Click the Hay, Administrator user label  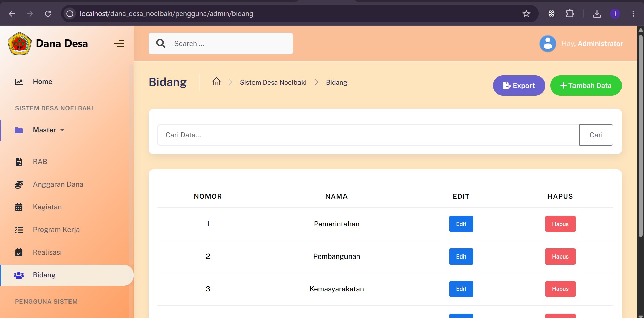(x=592, y=44)
